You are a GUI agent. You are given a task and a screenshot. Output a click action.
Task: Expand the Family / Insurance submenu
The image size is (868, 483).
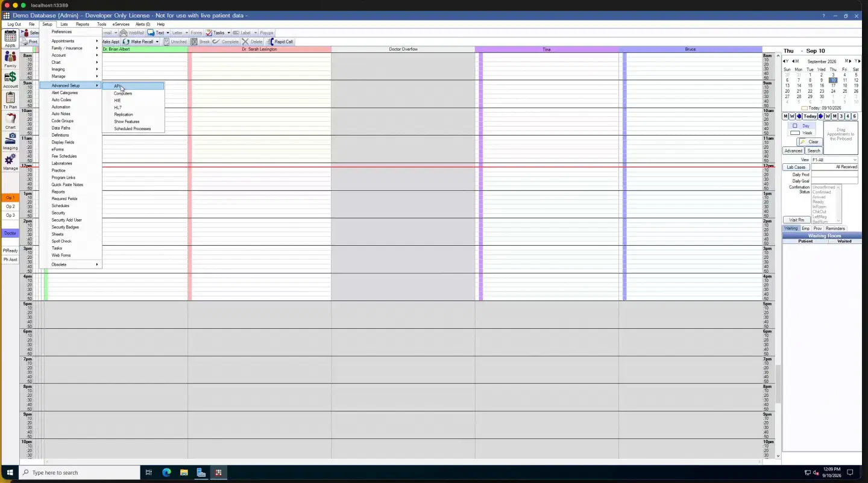click(x=71, y=48)
